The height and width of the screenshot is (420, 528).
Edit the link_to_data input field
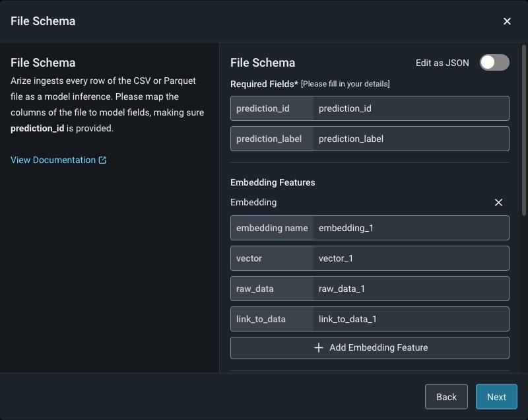tap(411, 319)
